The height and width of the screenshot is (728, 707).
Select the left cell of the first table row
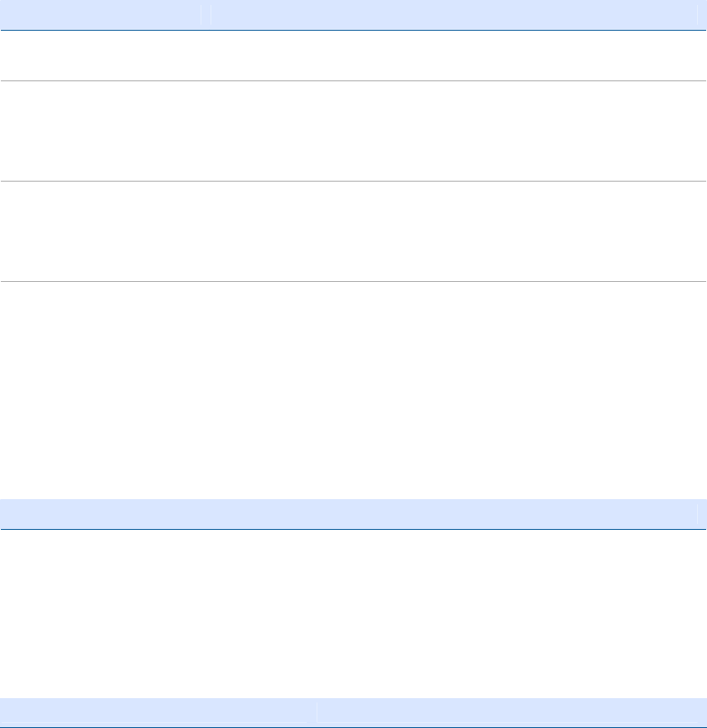click(x=99, y=56)
